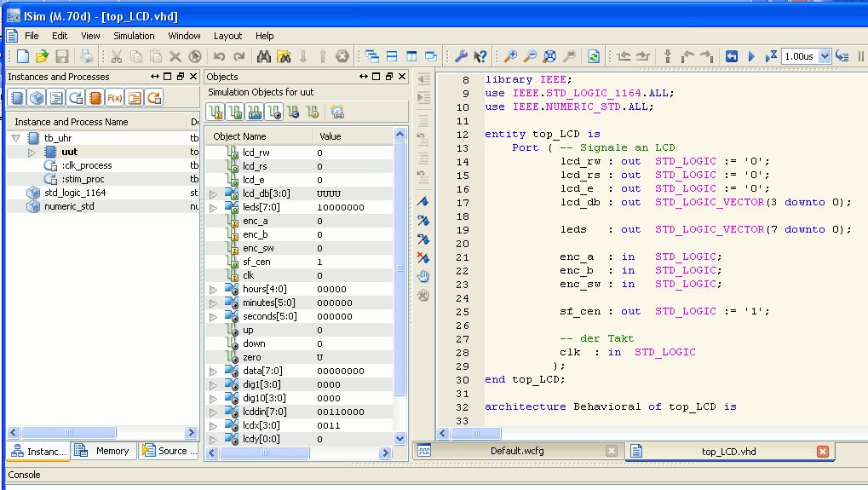Image resolution: width=868 pixels, height=490 pixels.
Task: Toggle input ports filter in Objects panel
Action: point(216,112)
